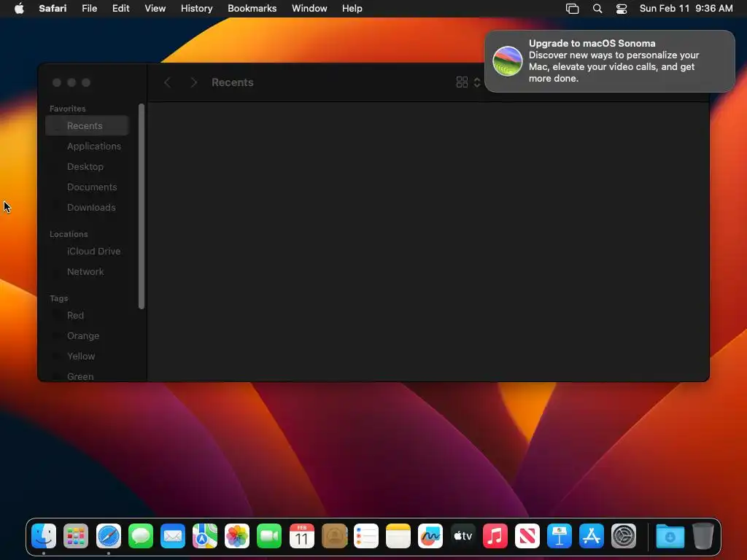Open Reminders in the Dock

pos(366,536)
